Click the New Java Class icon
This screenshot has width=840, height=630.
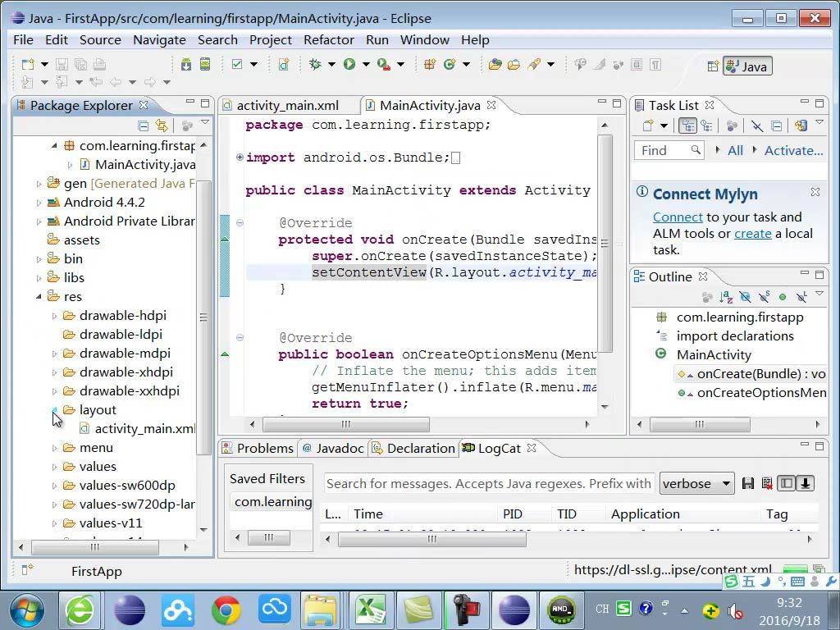[450, 65]
